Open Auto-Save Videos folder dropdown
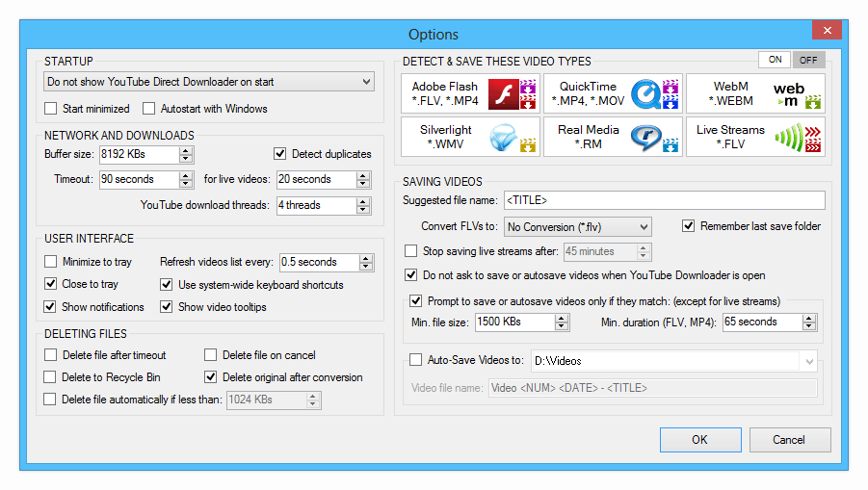868x490 pixels. (x=806, y=361)
